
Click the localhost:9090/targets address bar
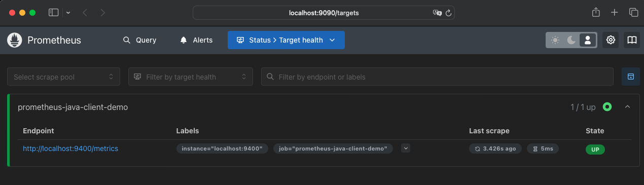[x=324, y=13]
